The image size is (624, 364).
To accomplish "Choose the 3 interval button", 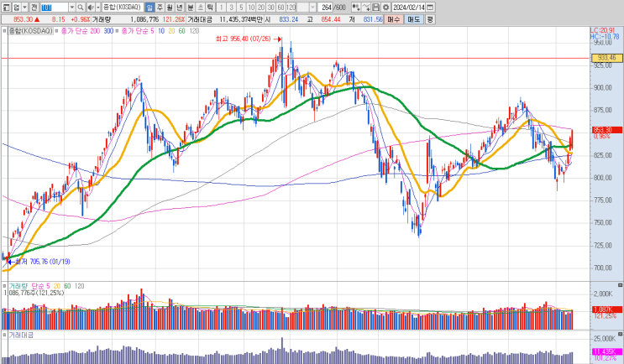I will pyautogui.click(x=232, y=8).
